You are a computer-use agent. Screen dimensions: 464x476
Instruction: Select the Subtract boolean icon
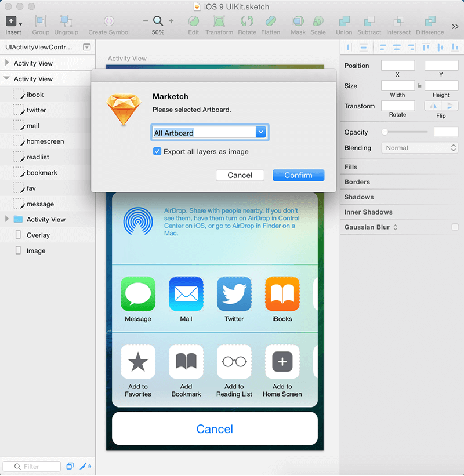point(369,21)
